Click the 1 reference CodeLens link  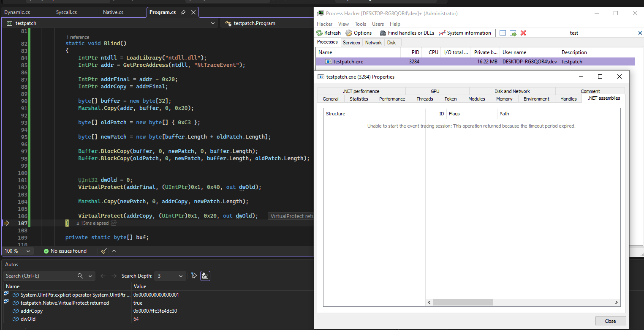(x=78, y=37)
